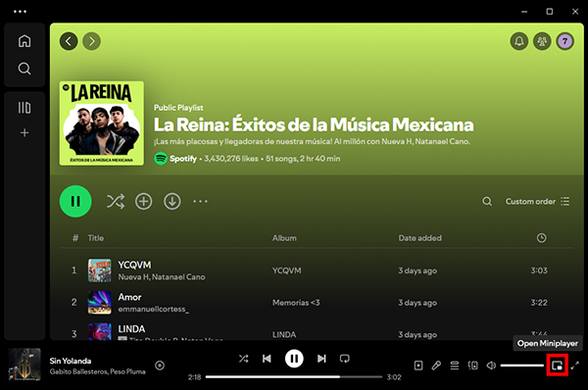Enable shuffle for this playlist

point(116,202)
